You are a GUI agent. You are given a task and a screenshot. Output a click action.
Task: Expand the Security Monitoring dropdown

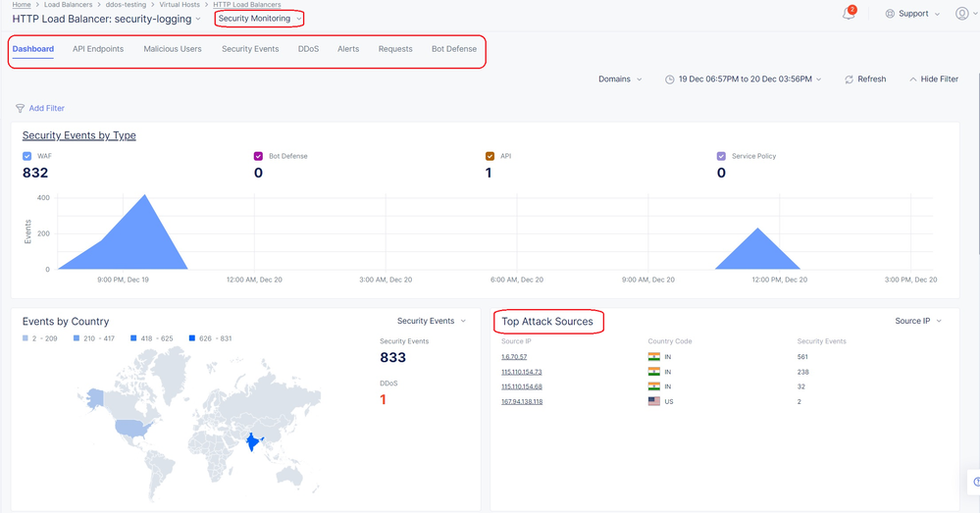259,19
